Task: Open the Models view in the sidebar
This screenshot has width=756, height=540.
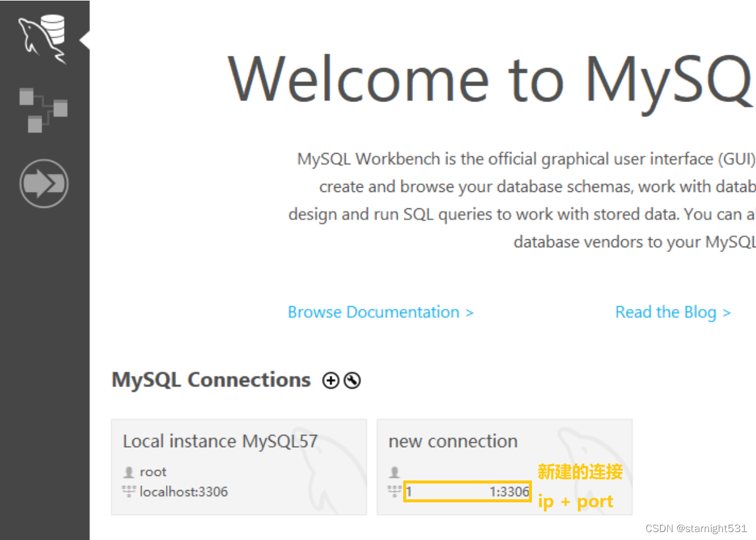Action: (43, 110)
